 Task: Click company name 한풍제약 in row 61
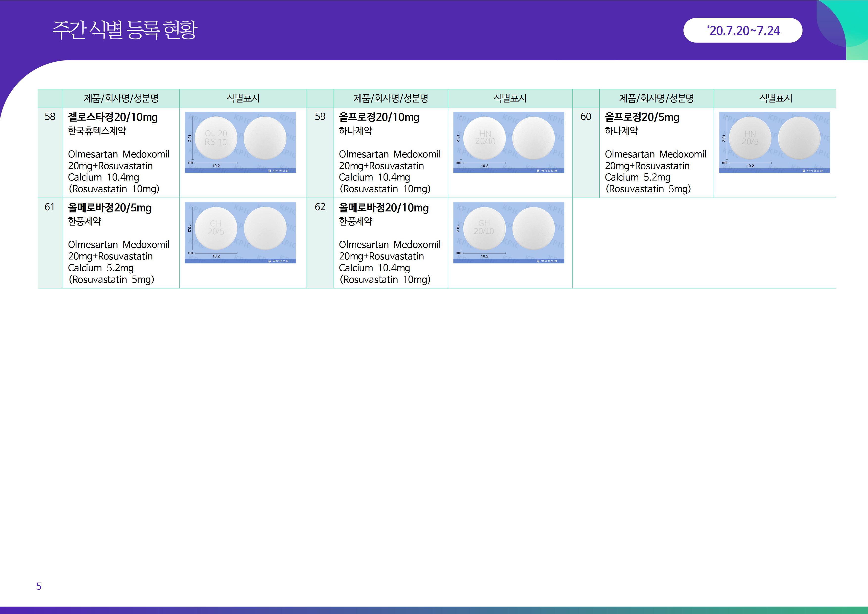point(84,221)
